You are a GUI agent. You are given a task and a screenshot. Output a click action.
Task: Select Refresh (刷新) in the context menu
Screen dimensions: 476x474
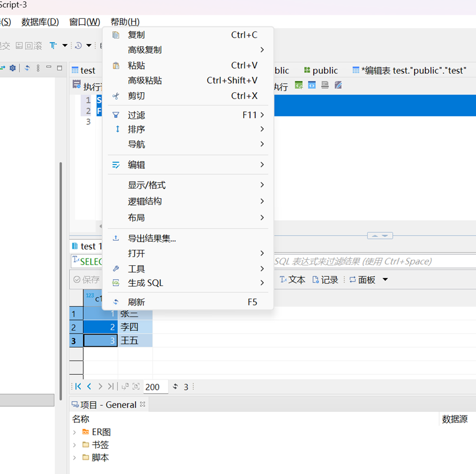(x=136, y=302)
